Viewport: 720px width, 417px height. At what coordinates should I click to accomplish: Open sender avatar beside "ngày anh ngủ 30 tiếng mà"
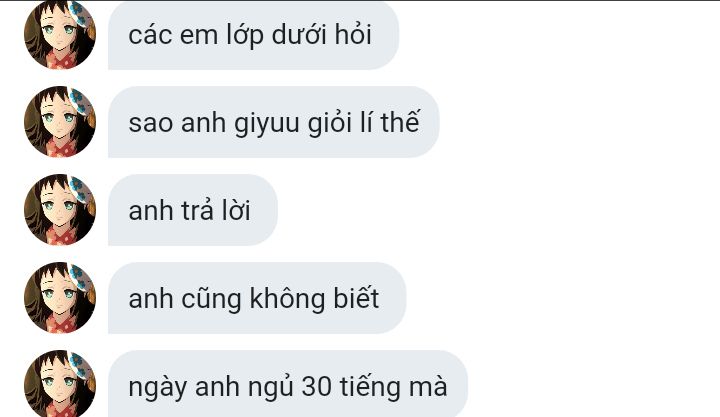(60, 384)
